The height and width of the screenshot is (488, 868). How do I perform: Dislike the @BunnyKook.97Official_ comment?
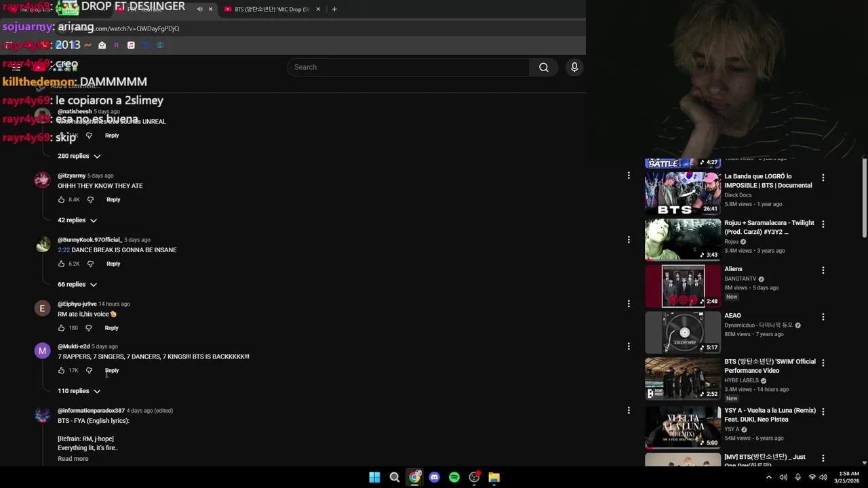pyautogui.click(x=90, y=264)
